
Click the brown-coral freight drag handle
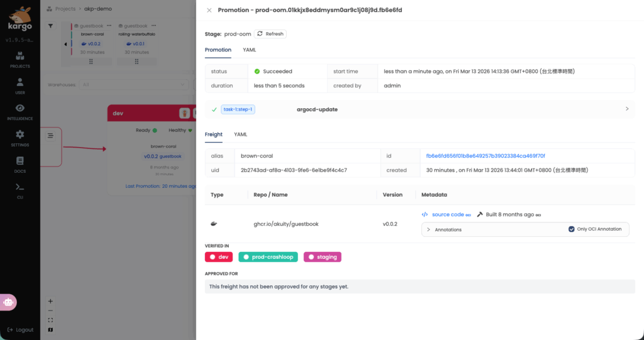click(x=91, y=62)
